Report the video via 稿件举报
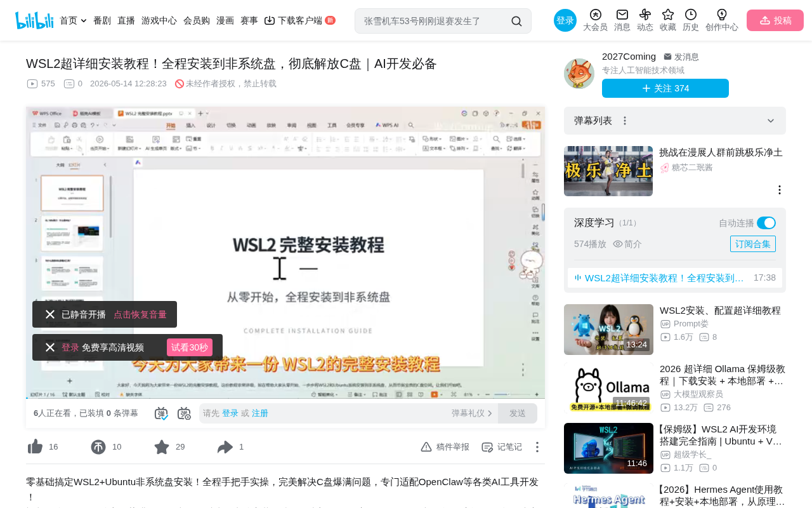The width and height of the screenshot is (812, 508). tap(445, 447)
